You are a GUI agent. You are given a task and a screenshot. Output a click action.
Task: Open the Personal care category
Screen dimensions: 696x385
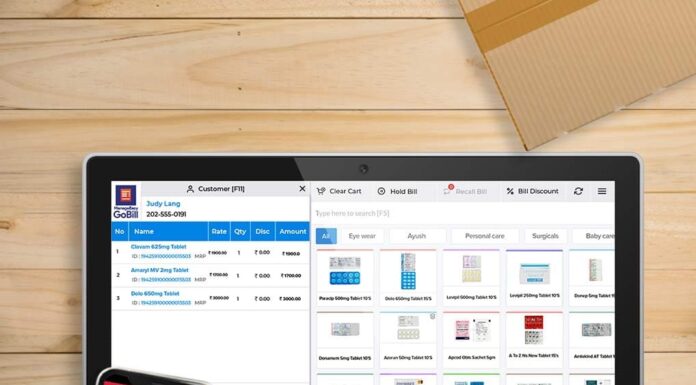[484, 236]
